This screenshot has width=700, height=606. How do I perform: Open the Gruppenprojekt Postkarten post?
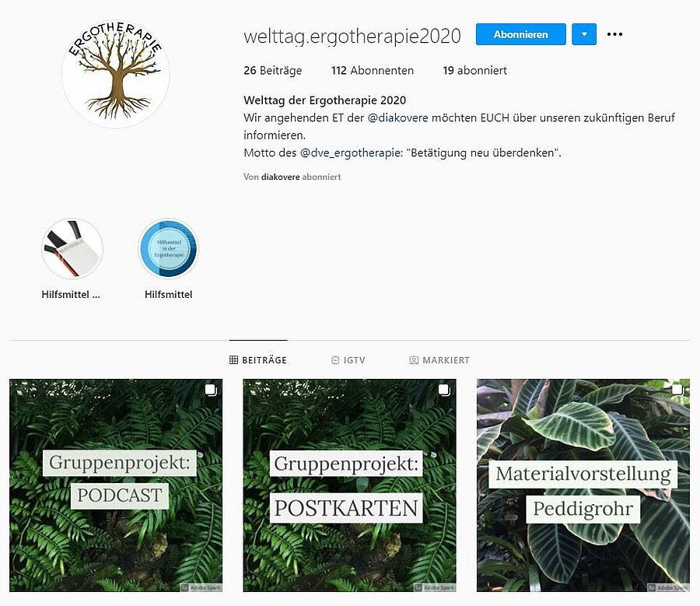pyautogui.click(x=349, y=485)
